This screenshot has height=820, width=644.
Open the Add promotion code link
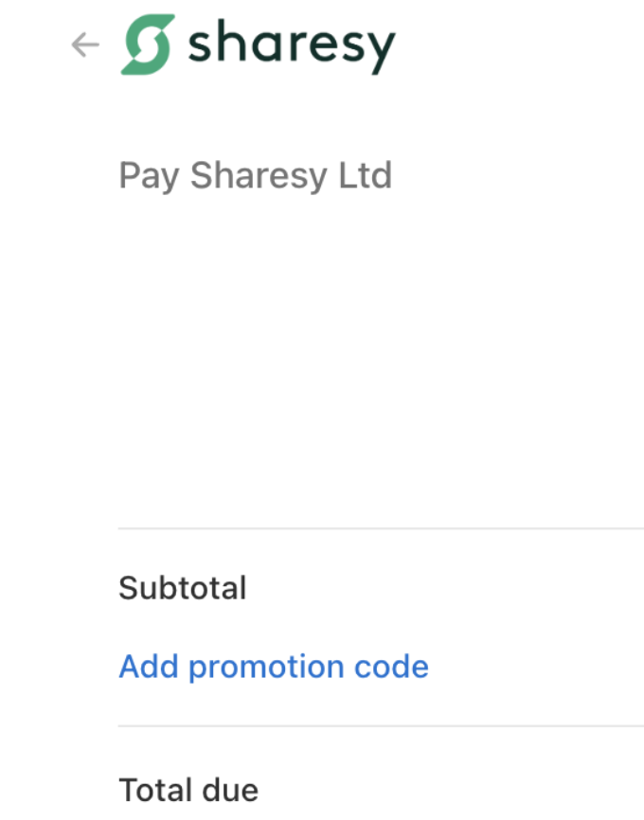274,668
